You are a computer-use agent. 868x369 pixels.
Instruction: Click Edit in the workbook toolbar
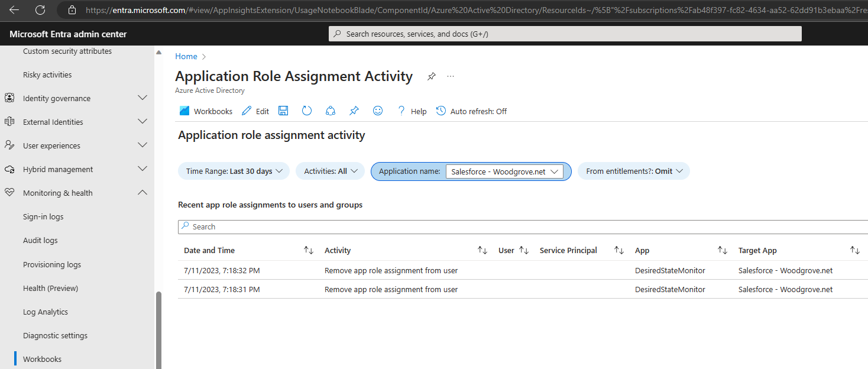point(255,111)
